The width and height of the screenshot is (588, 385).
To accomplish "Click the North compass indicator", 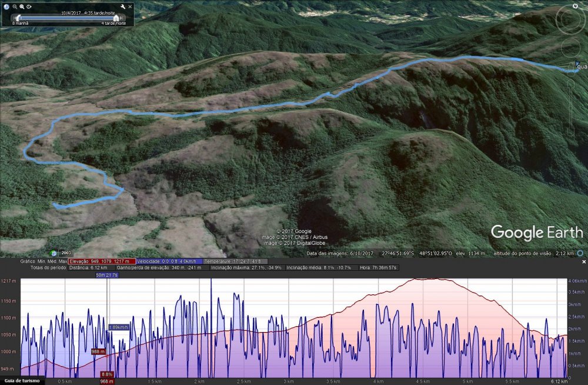I will click(x=574, y=6).
